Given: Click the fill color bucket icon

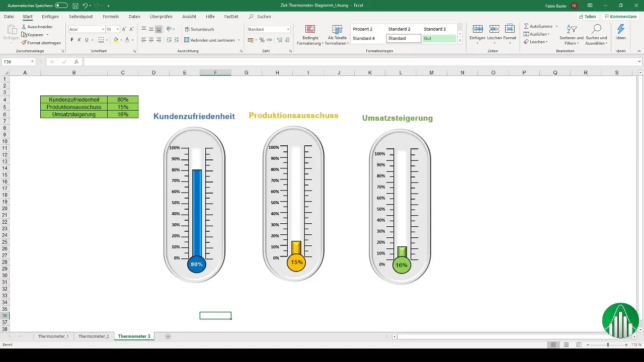Looking at the screenshot, I should point(116,40).
